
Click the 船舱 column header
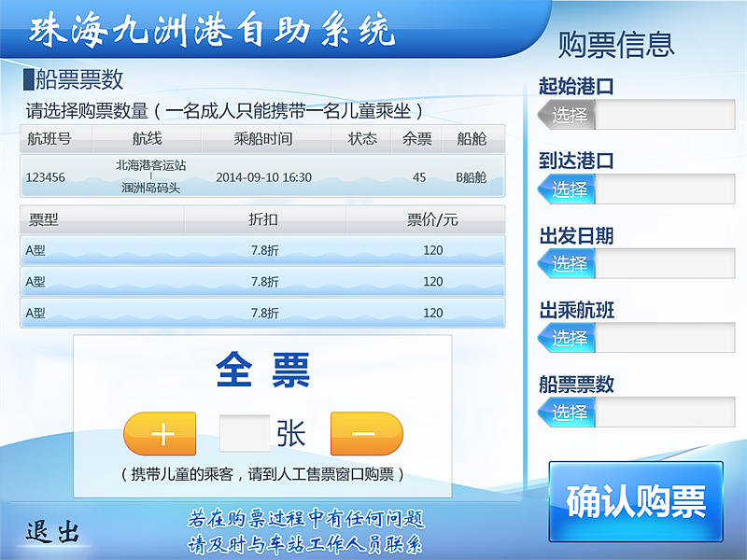(472, 138)
